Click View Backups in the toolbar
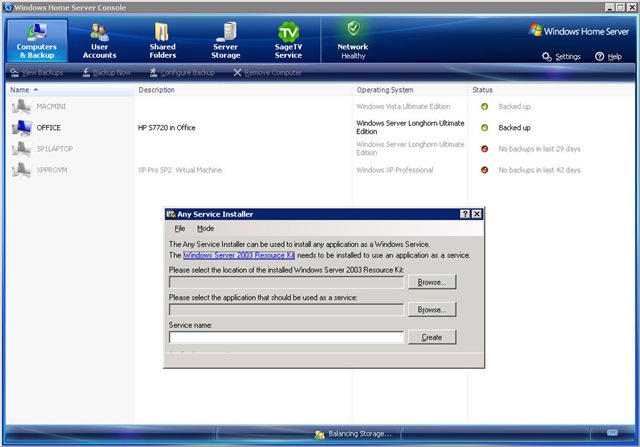Viewport: 640px width, 447px height. (37, 73)
